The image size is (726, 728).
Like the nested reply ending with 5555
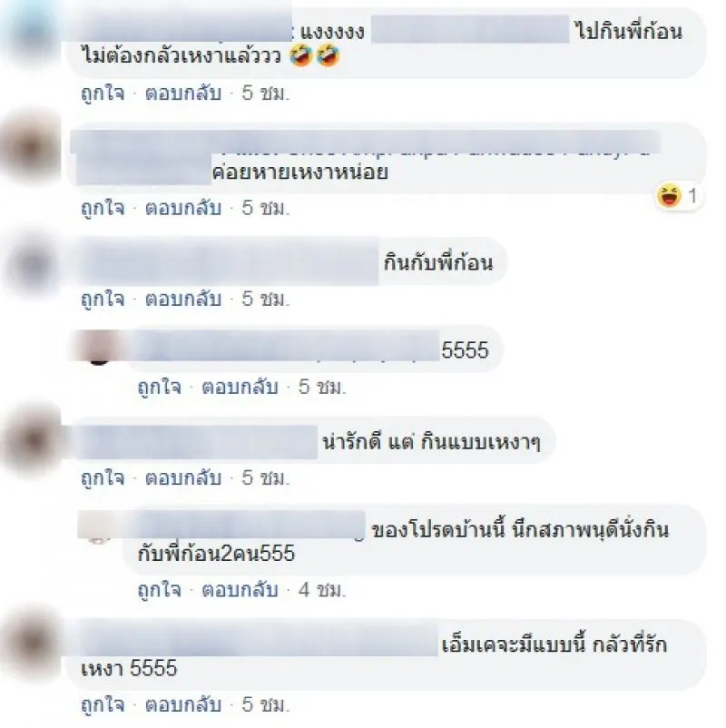pyautogui.click(x=159, y=387)
